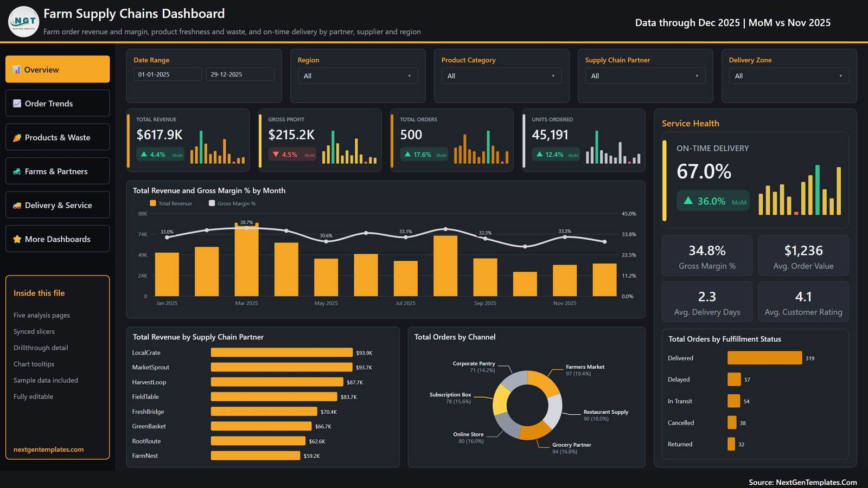
Task: Select the Delivered status bar
Action: pyautogui.click(x=765, y=358)
